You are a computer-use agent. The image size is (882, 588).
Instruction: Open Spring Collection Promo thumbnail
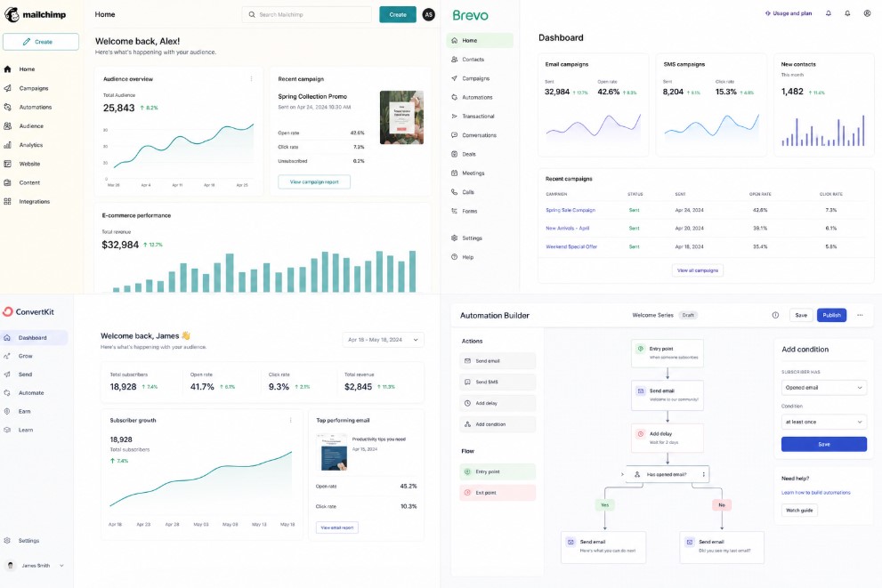401,117
